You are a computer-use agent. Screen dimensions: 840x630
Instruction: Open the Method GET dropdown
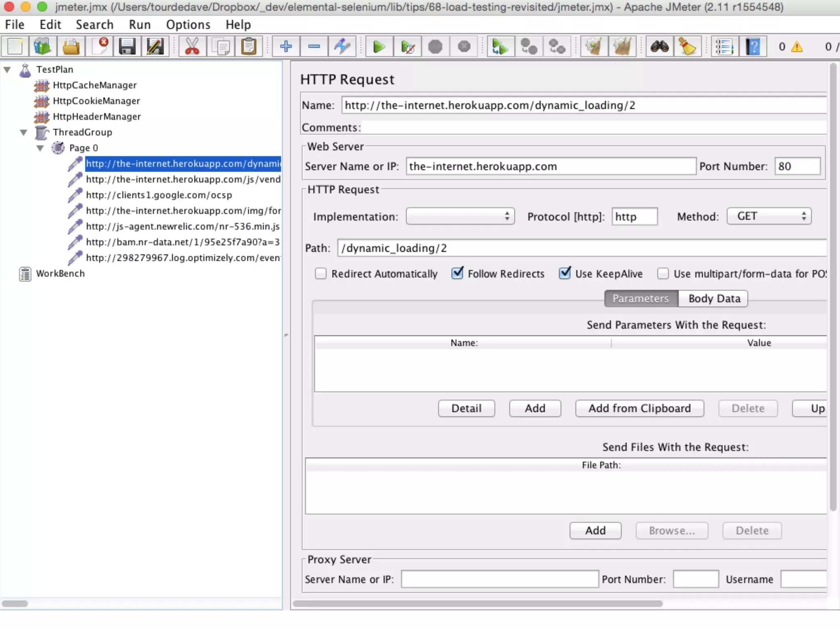pyautogui.click(x=769, y=216)
